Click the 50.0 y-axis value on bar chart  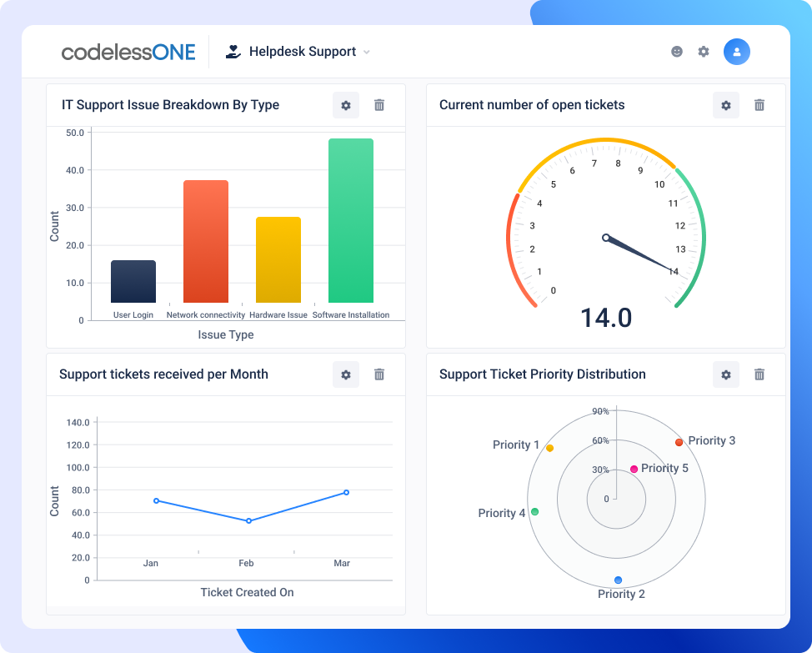pyautogui.click(x=75, y=133)
